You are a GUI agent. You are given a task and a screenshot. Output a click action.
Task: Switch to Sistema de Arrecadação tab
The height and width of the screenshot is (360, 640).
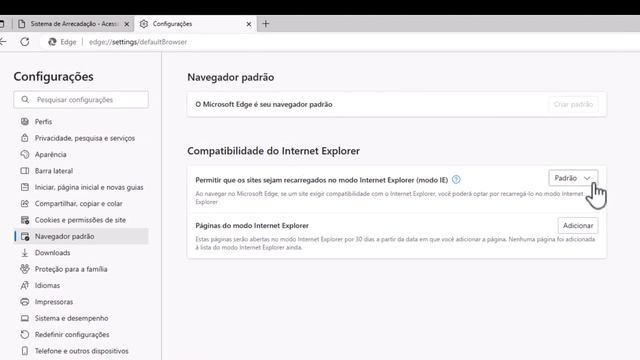[x=73, y=24]
